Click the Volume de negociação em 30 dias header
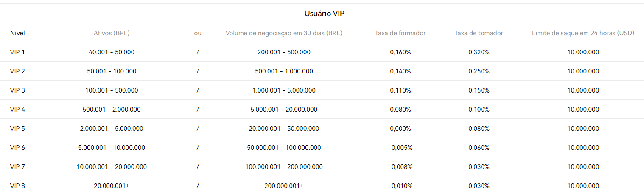The image size is (644, 194). 284,33
